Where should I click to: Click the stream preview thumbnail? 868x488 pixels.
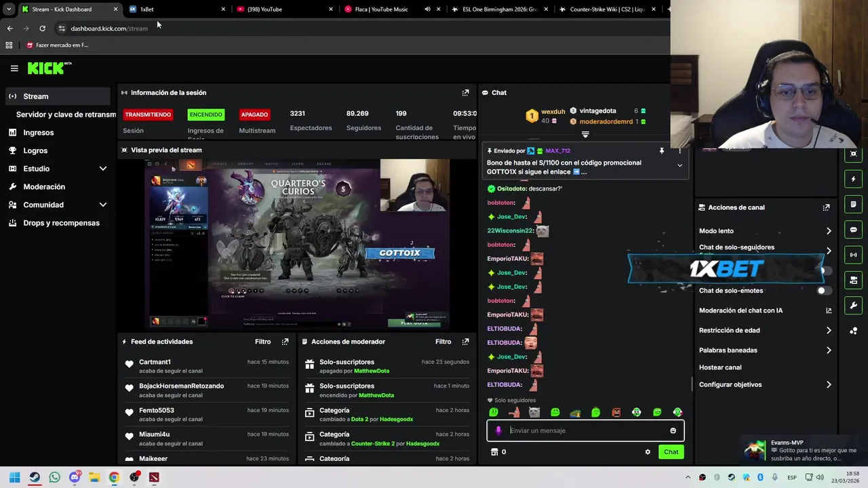[x=296, y=243]
